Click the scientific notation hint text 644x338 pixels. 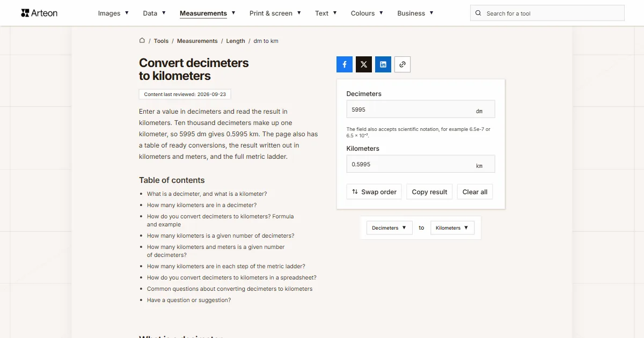pos(419,132)
